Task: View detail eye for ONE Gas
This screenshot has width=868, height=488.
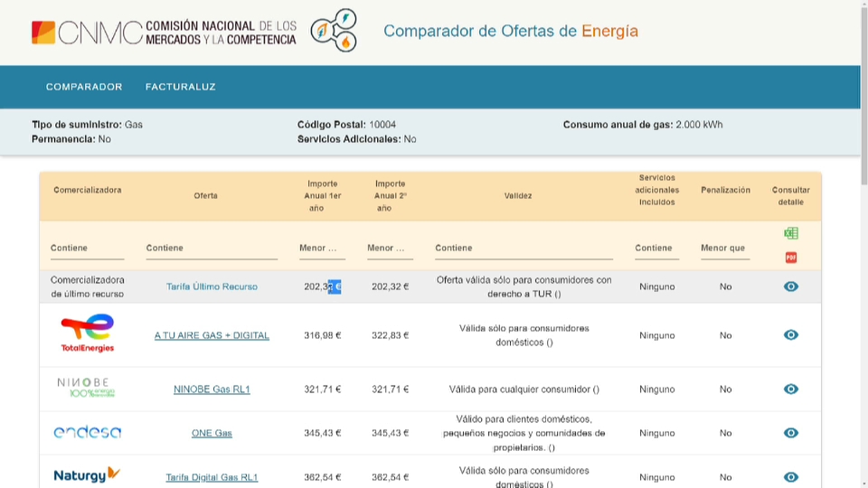Action: [x=790, y=433]
